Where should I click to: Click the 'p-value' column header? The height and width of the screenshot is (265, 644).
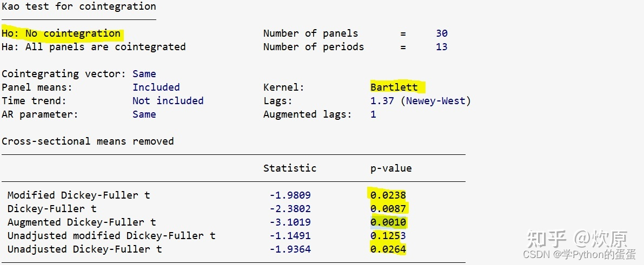tap(391, 168)
